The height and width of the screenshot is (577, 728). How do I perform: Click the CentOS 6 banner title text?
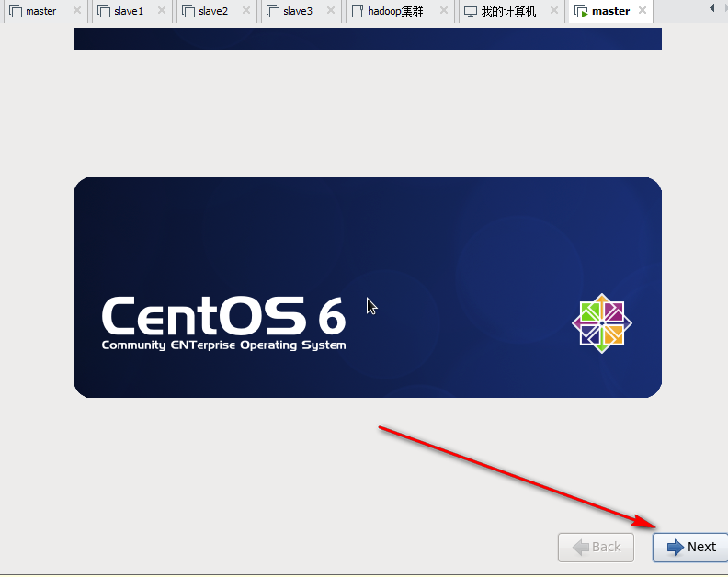point(223,316)
